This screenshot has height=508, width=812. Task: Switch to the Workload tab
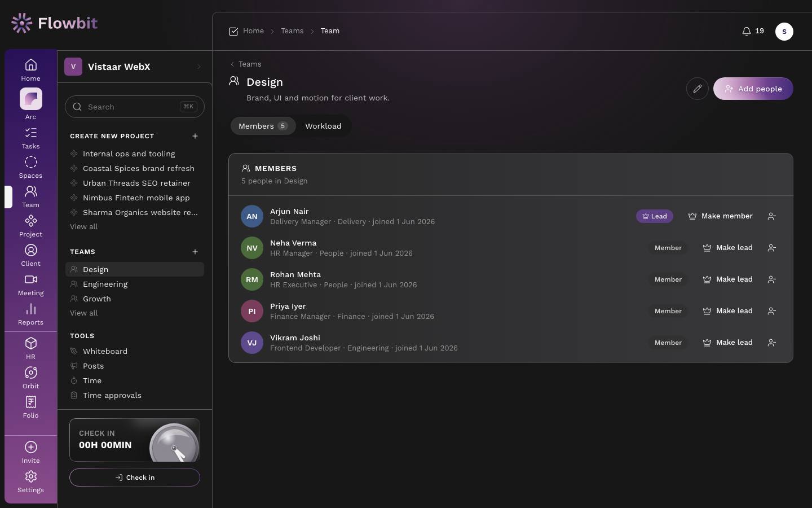(x=323, y=126)
